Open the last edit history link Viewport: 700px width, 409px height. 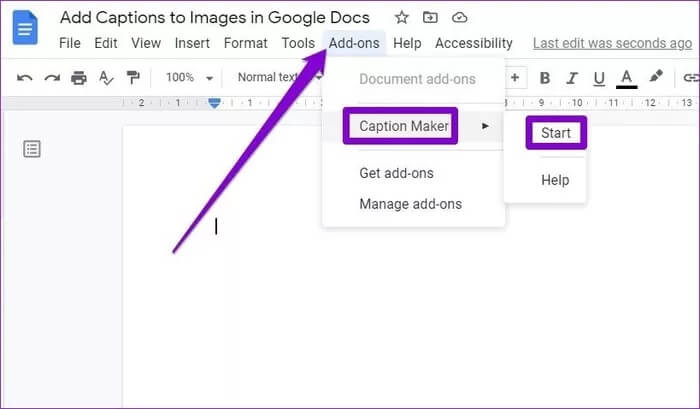[x=612, y=43]
